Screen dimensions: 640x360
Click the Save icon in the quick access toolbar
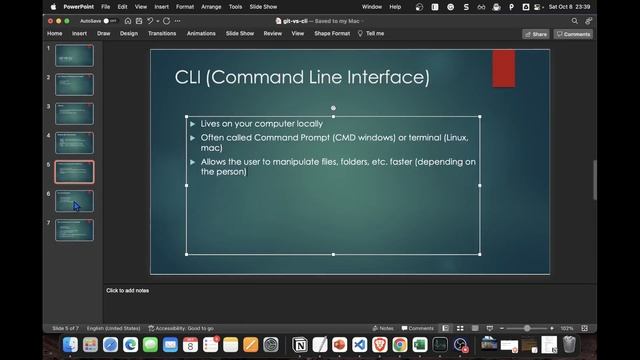[x=139, y=21]
